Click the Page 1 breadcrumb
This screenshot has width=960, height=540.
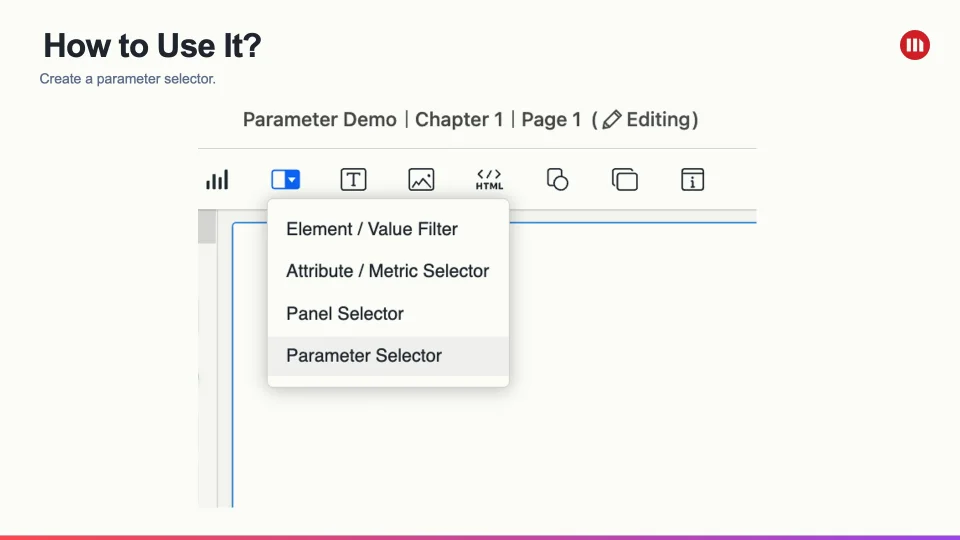click(551, 120)
